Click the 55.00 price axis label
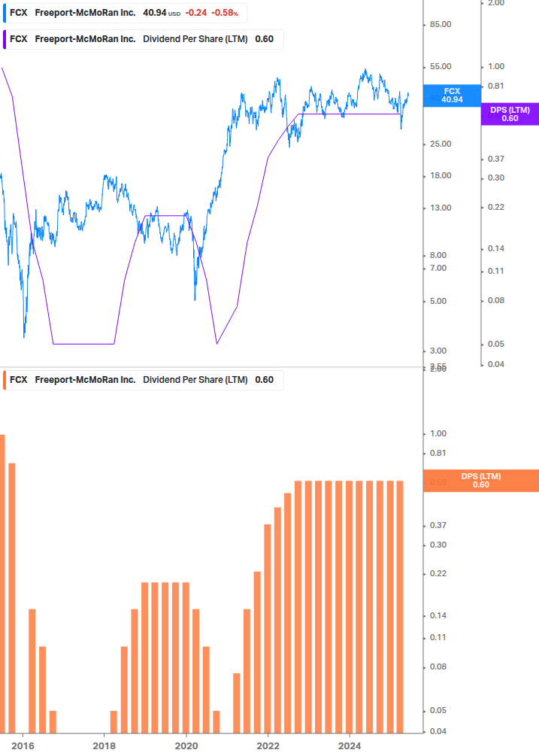 click(x=441, y=66)
